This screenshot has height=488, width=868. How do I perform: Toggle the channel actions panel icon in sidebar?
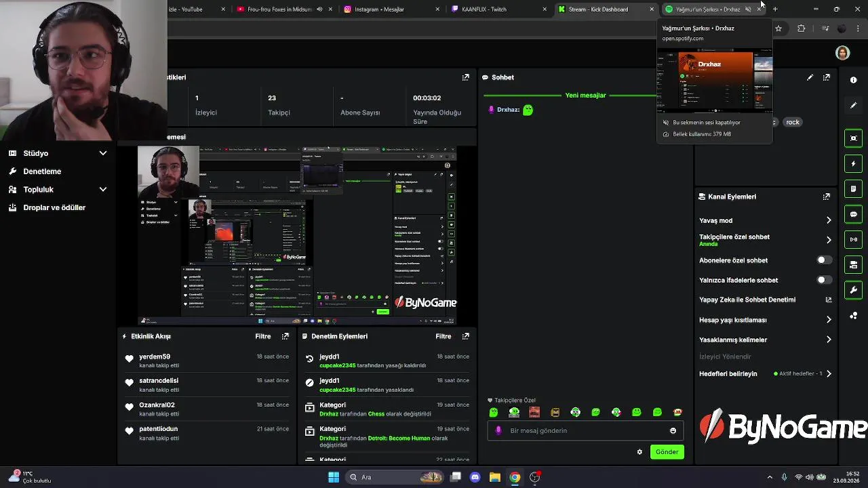[x=853, y=264]
